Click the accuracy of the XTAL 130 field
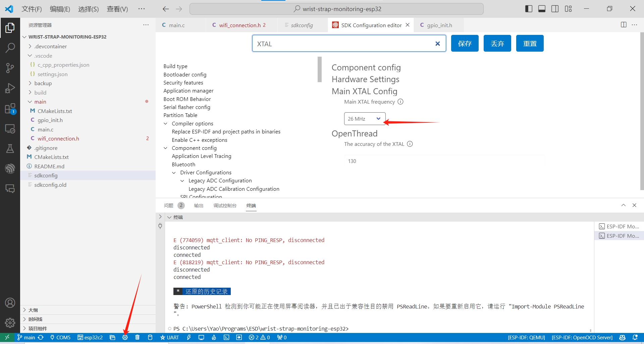Viewport: 644px width, 344px height. (445, 161)
